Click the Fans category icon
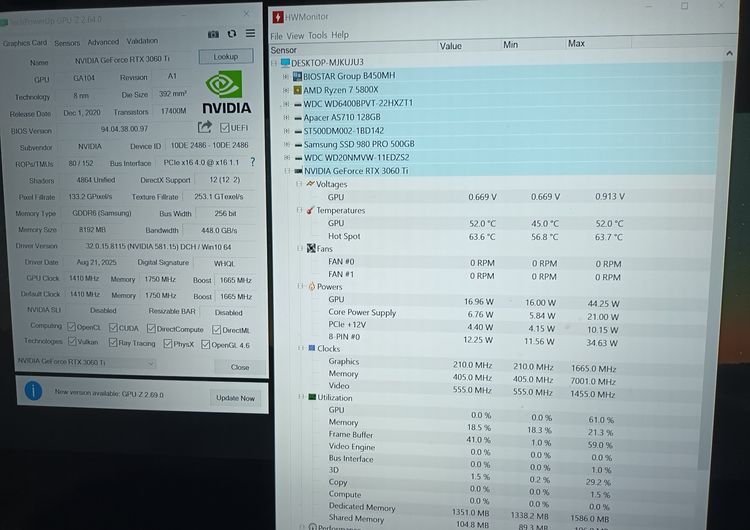Viewport: 750px width, 530px height. pos(311,248)
